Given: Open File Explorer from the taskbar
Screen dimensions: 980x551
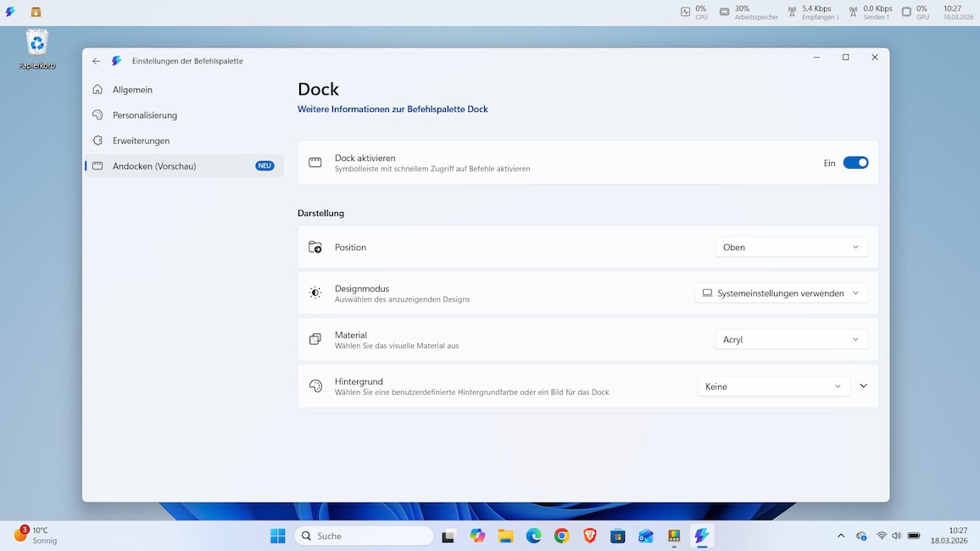Looking at the screenshot, I should [x=505, y=536].
